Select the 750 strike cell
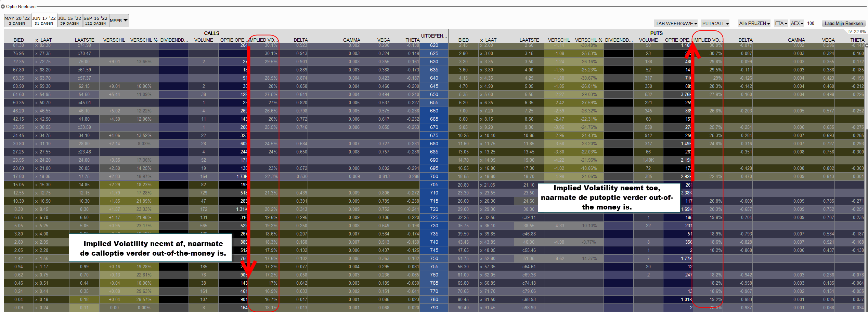The width and height of the screenshot is (868, 312). (434, 258)
